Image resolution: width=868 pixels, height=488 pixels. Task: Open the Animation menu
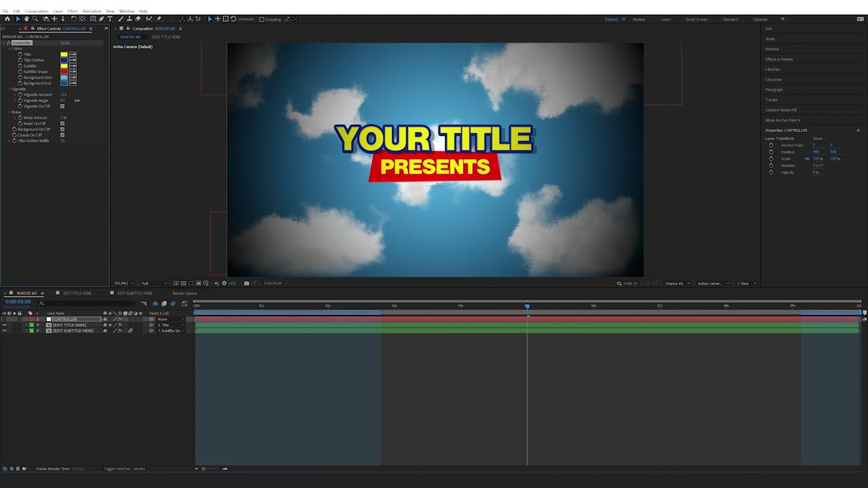point(92,12)
